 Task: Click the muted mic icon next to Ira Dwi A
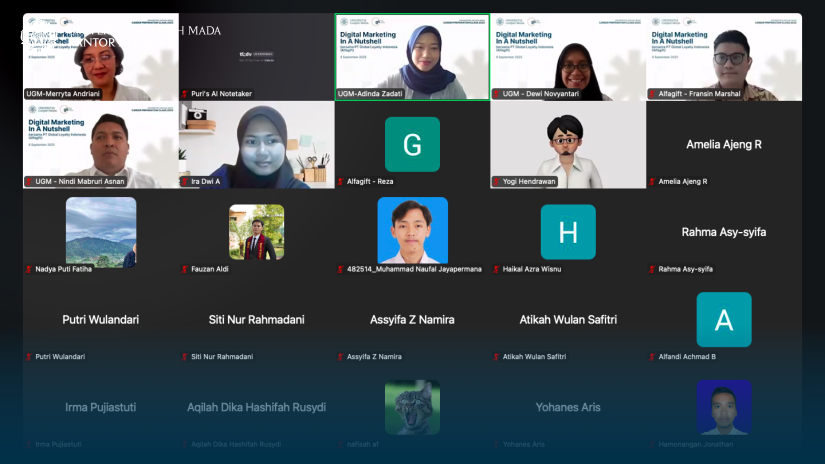coord(185,182)
